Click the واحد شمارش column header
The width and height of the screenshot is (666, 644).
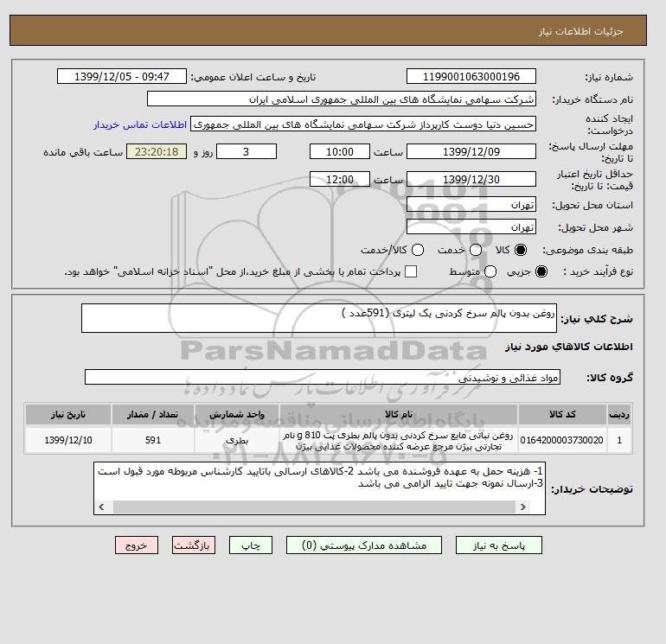pyautogui.click(x=237, y=414)
